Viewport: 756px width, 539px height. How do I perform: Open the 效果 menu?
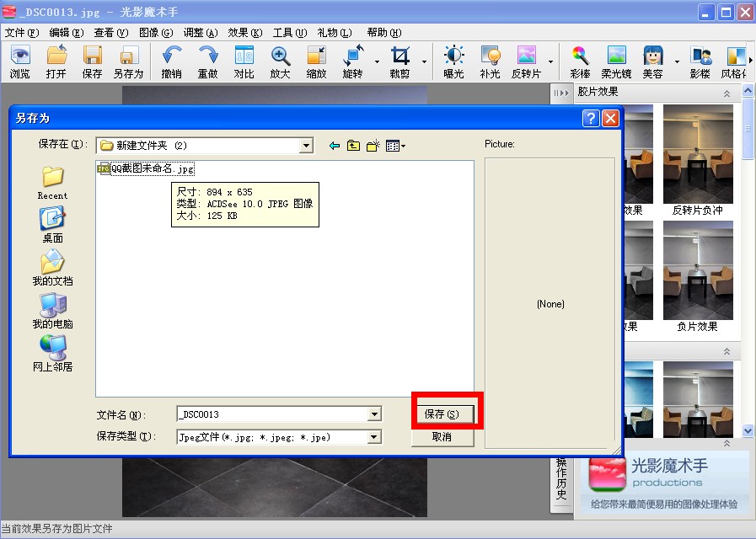[245, 33]
